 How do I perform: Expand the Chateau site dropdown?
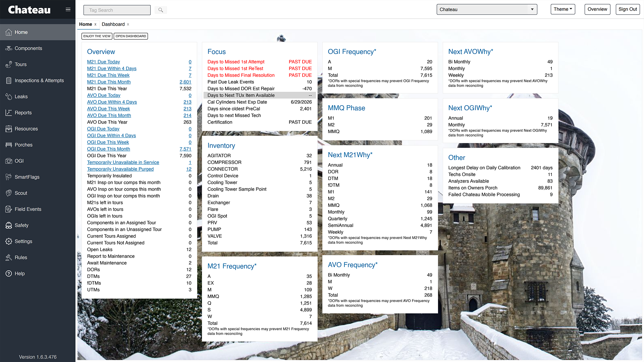pos(487,9)
